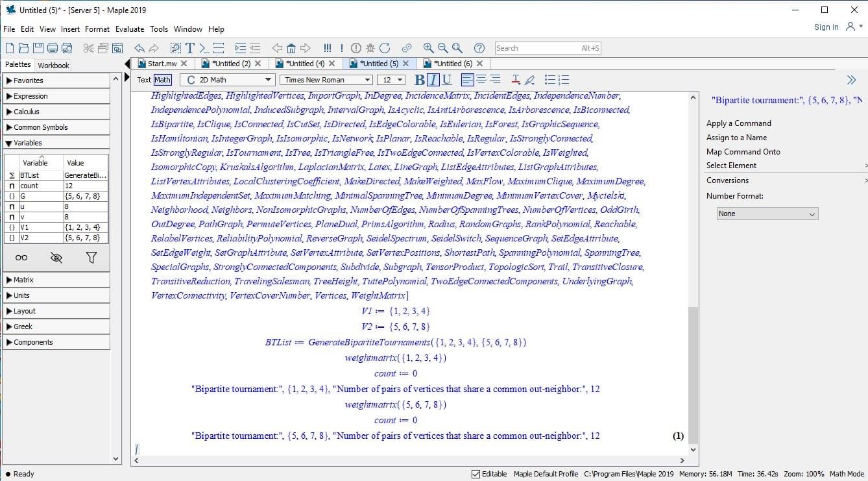Viewport: 868px width, 481px height.
Task: Create a new document with toolbar icon
Action: [9, 48]
